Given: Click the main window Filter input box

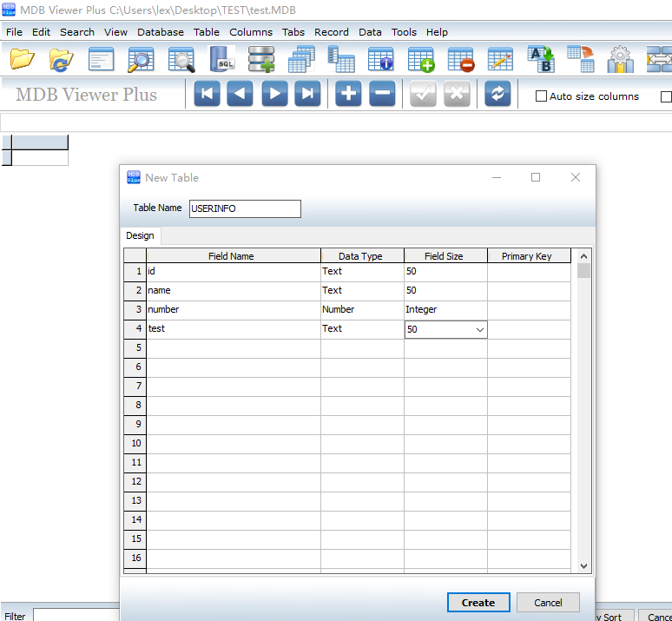Looking at the screenshot, I should coord(76,615).
